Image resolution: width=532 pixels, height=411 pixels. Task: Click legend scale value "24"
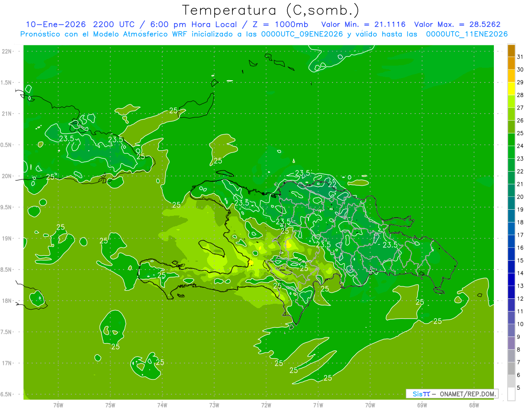(x=520, y=146)
